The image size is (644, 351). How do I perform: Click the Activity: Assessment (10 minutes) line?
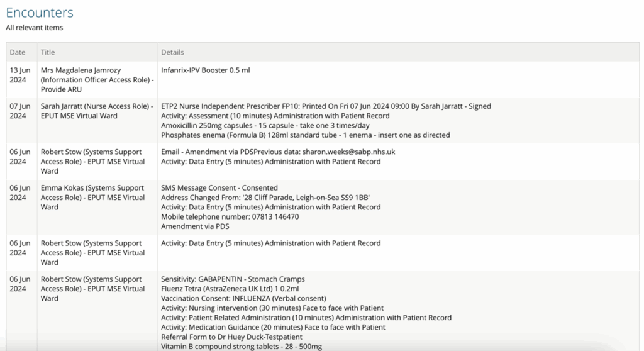click(x=275, y=116)
